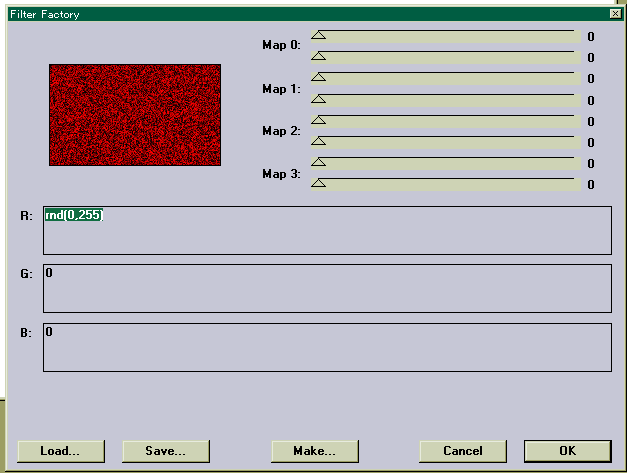627x473 pixels.
Task: Click the Map 0 upper slider handle
Action: [318, 35]
